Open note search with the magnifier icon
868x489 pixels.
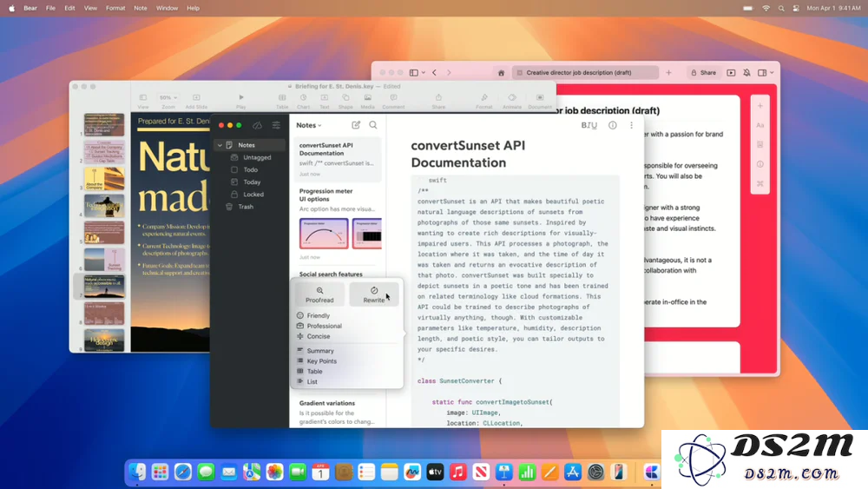[x=373, y=125]
